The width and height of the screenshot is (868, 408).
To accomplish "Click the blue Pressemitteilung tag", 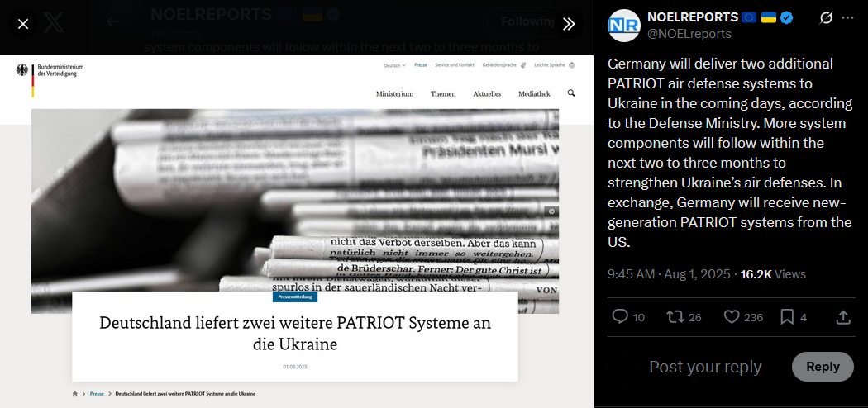I will [x=295, y=297].
